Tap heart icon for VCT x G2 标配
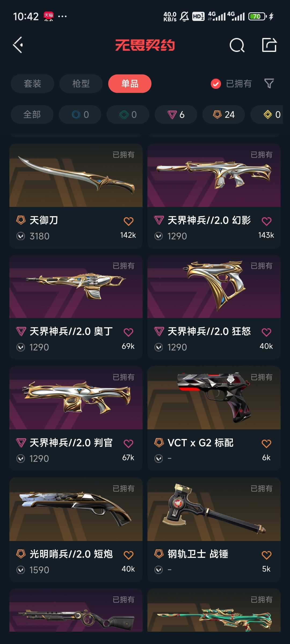The image size is (290, 644). point(266,444)
